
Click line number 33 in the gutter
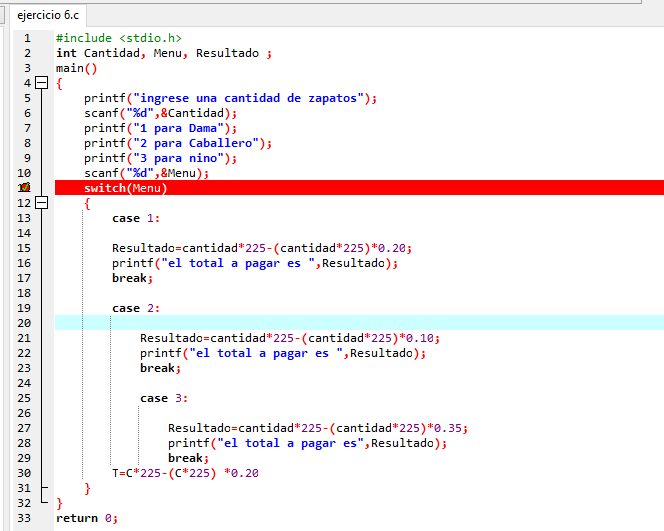24,518
